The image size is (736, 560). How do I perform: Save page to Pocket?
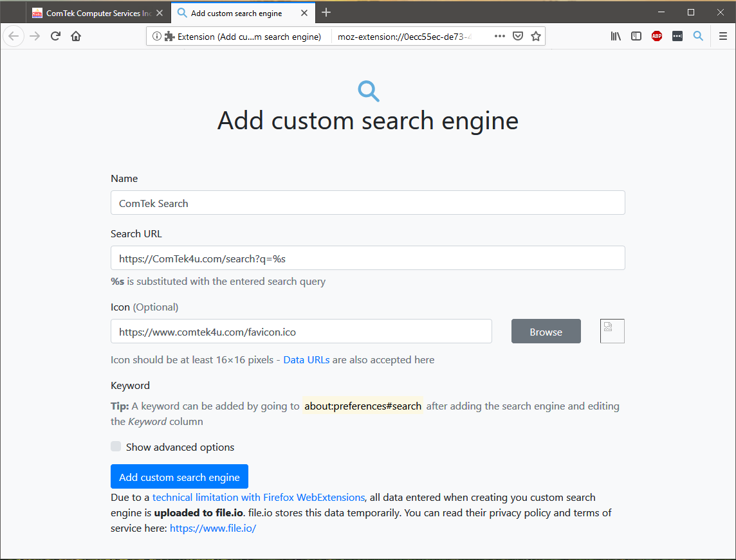coord(518,36)
